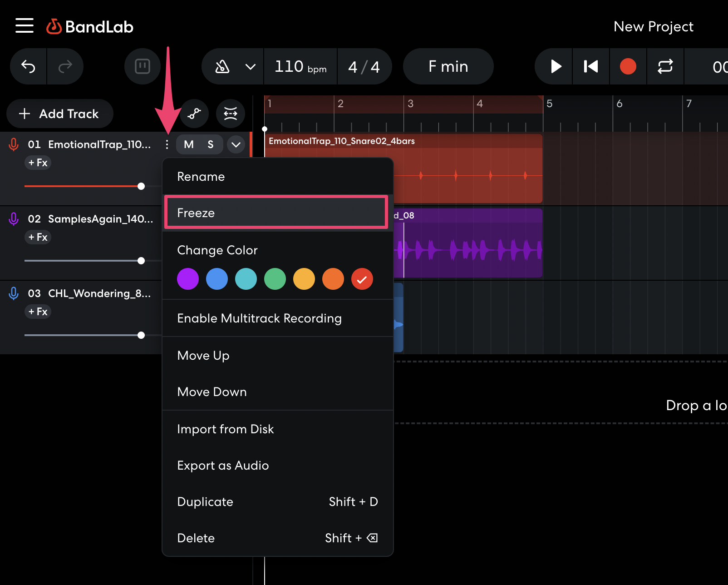Image resolution: width=728 pixels, height=585 pixels.
Task: Open the automation curve tool
Action: click(x=194, y=114)
